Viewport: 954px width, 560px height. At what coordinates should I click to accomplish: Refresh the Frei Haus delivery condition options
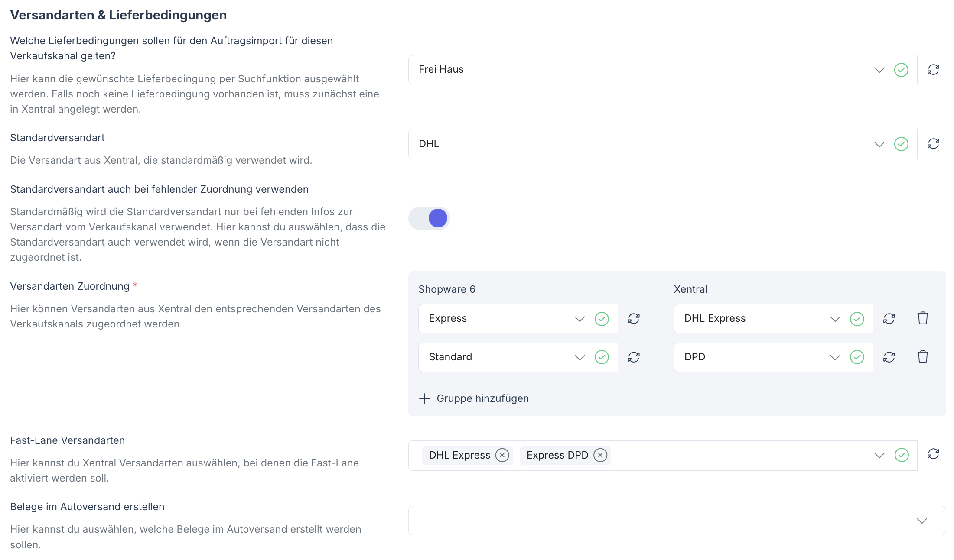pyautogui.click(x=934, y=69)
